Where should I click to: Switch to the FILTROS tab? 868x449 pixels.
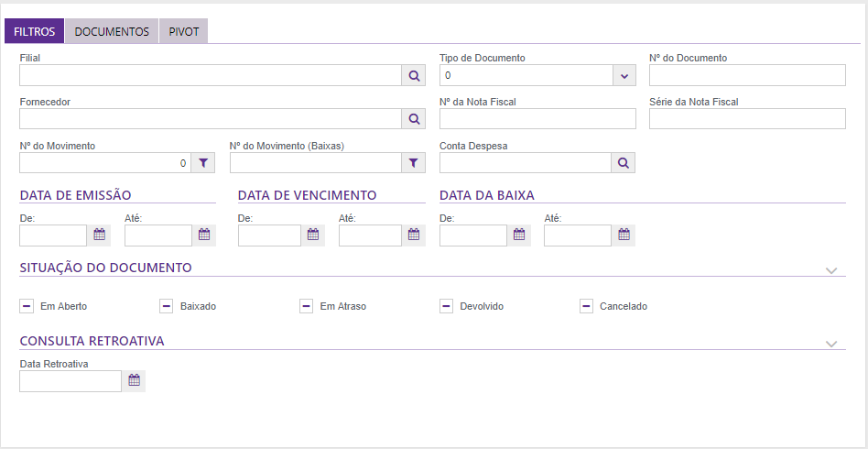tap(34, 31)
